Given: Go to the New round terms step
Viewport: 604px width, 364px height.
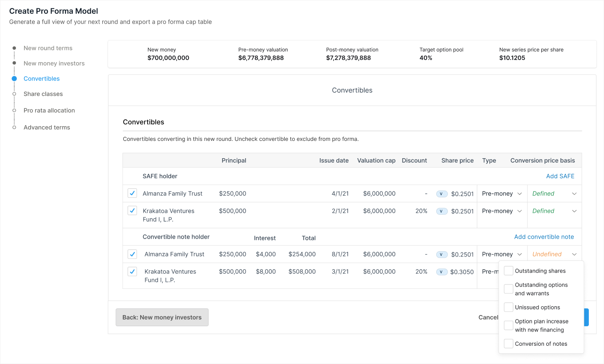Looking at the screenshot, I should point(48,48).
